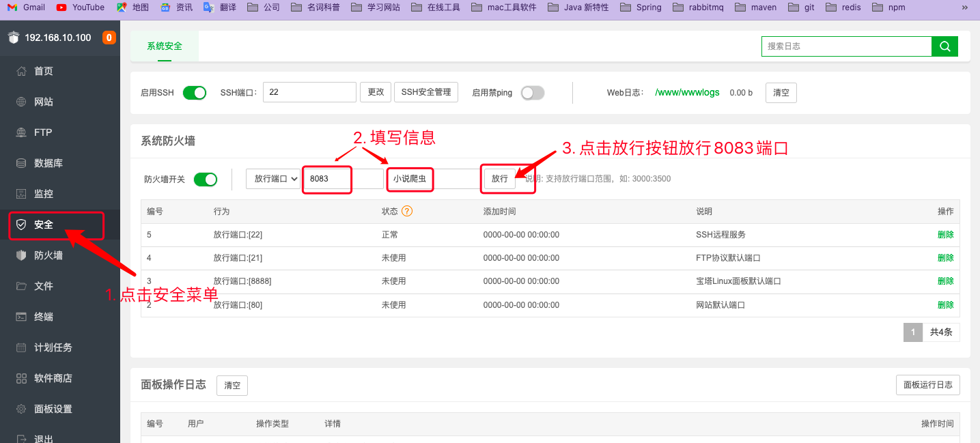
Task: Open SSH安全管理
Action: (426, 92)
